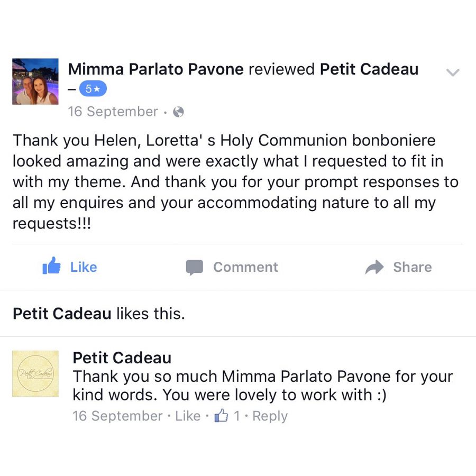Screen dimensions: 476x476
Task: Click the review's 16 September timestamp
Action: coord(113,112)
